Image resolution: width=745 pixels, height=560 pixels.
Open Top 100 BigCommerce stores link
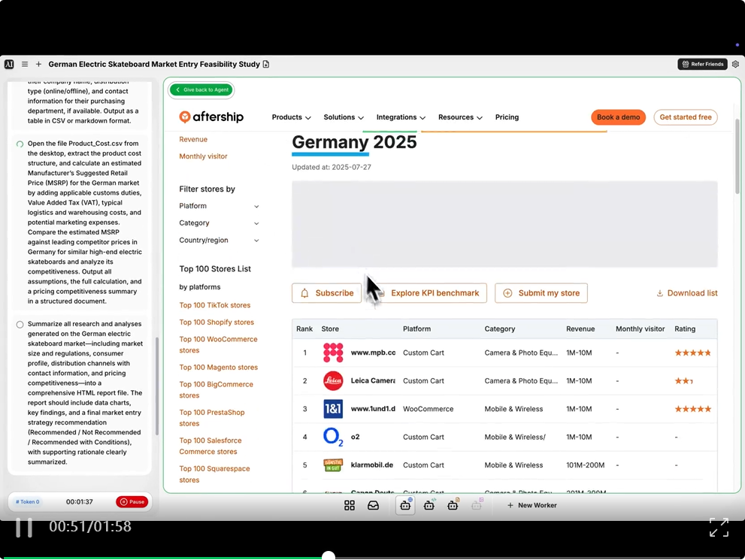pyautogui.click(x=216, y=390)
